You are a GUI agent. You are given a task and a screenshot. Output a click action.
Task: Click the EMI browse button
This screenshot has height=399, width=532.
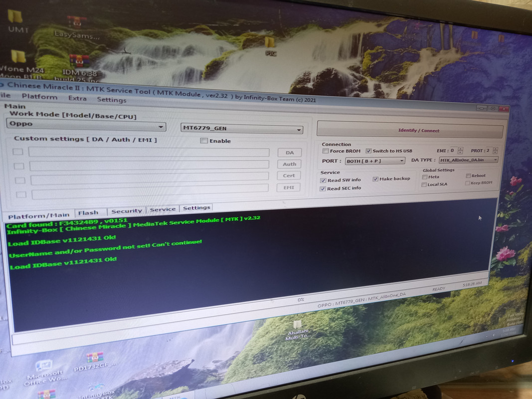tap(288, 188)
